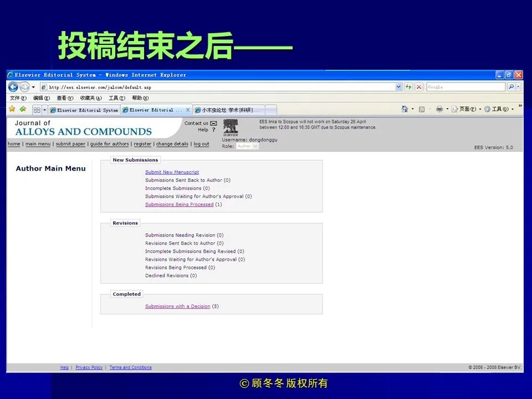Click the submit paper link
This screenshot has width=532, height=399.
[x=70, y=144]
